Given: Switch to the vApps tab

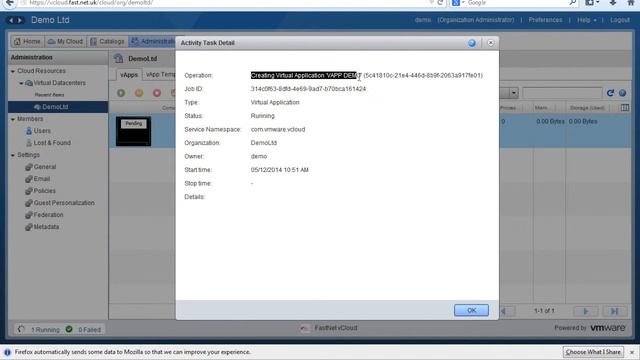Looking at the screenshot, I should click(129, 75).
